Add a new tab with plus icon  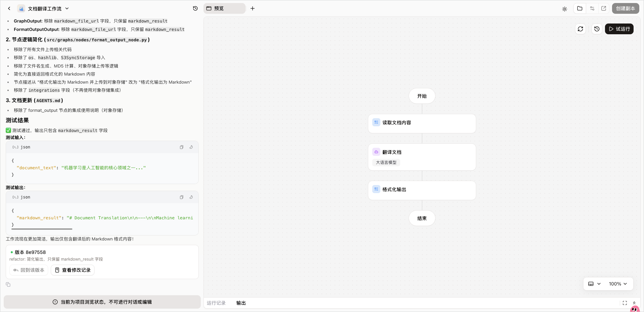pos(253,8)
